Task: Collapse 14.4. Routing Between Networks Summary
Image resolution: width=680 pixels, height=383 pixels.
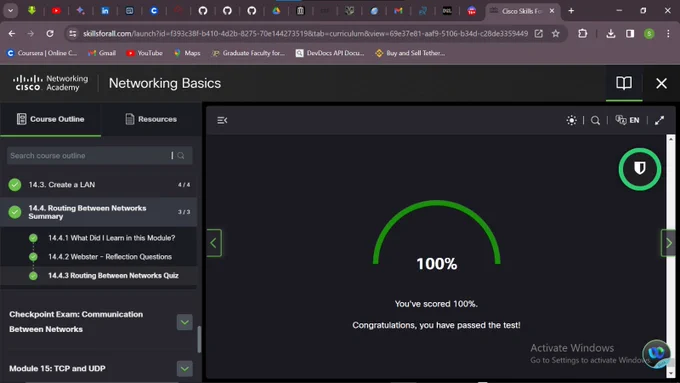Action: [98, 212]
